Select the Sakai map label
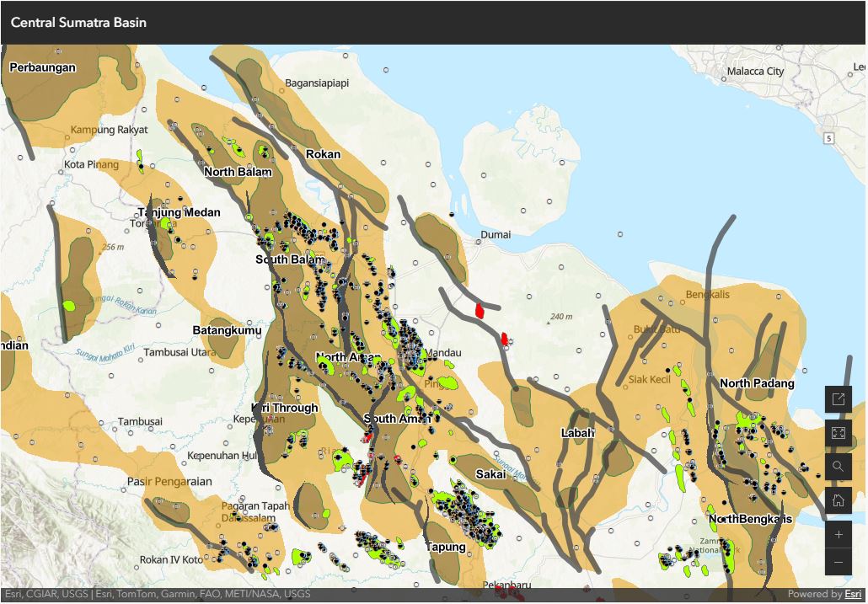Screen dimensions: 868x604 (x=490, y=474)
